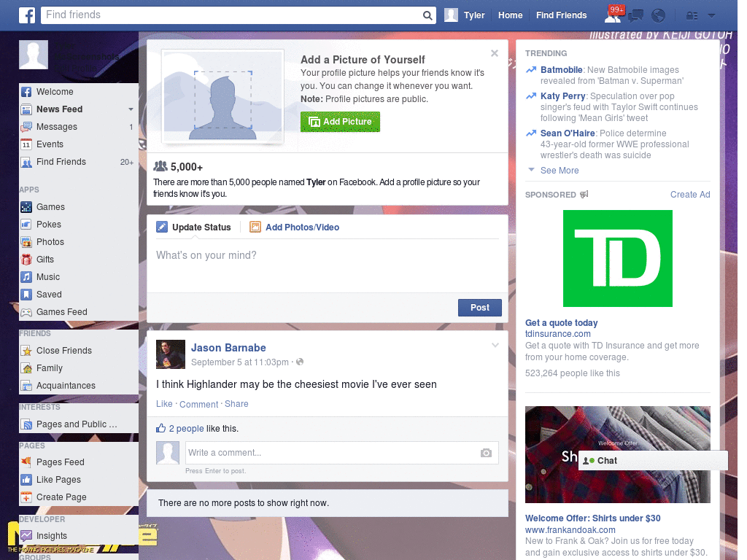Click Jason Barnabe avatar thumbnail
The height and width of the screenshot is (560, 747).
171,354
